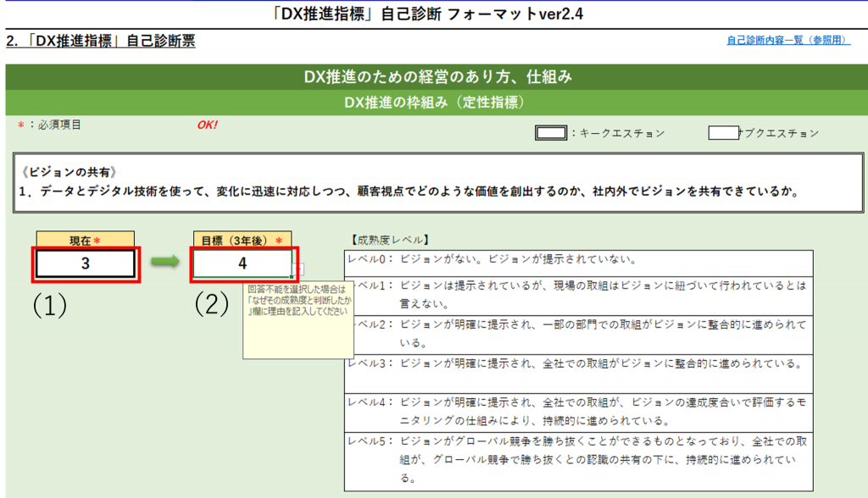Click the キークエスチョン legend box icon

click(x=551, y=133)
